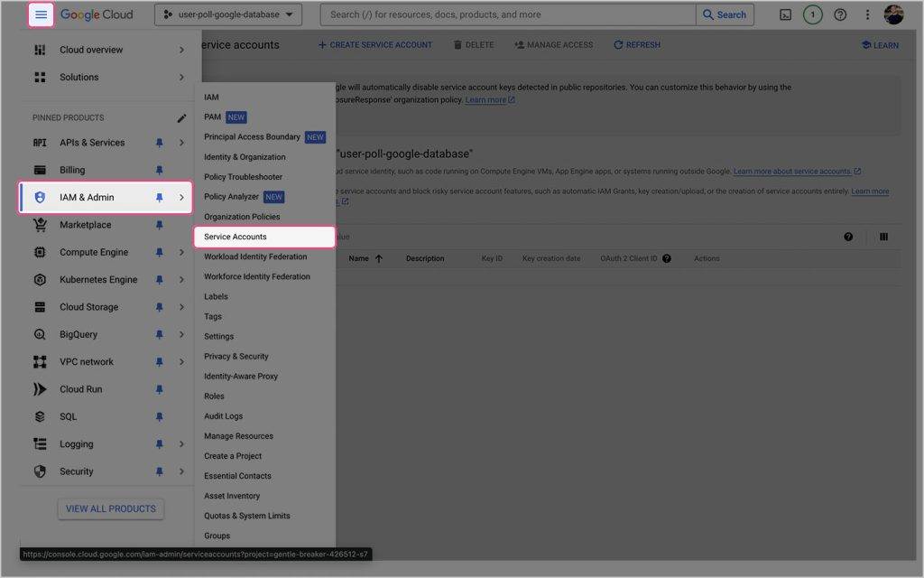This screenshot has height=578, width=924.
Task: Click the edit pinned products pencil
Action: tap(181, 118)
